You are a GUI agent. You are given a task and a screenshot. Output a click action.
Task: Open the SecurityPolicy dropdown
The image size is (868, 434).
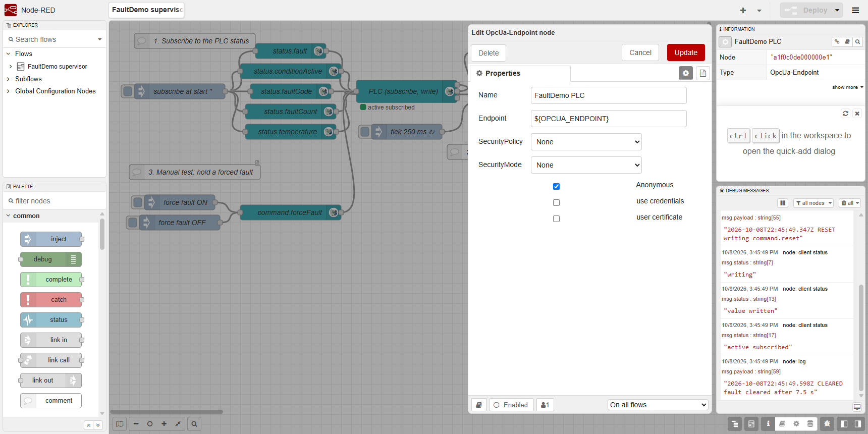(586, 142)
